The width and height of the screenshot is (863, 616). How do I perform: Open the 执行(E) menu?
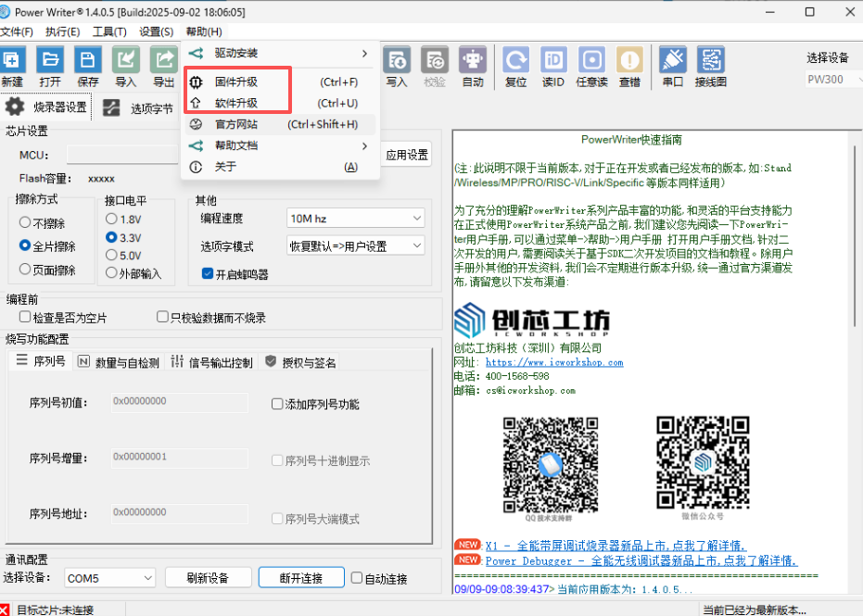click(x=62, y=31)
